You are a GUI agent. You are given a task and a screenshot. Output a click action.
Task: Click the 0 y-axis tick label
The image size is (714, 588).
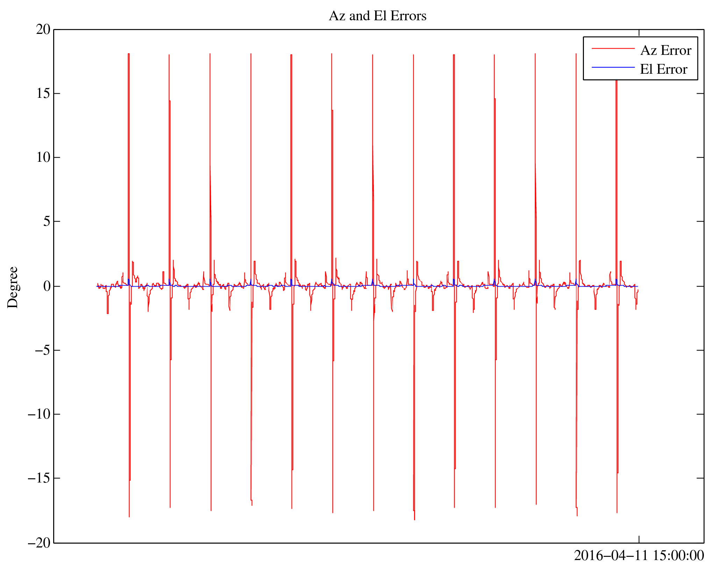tap(47, 286)
